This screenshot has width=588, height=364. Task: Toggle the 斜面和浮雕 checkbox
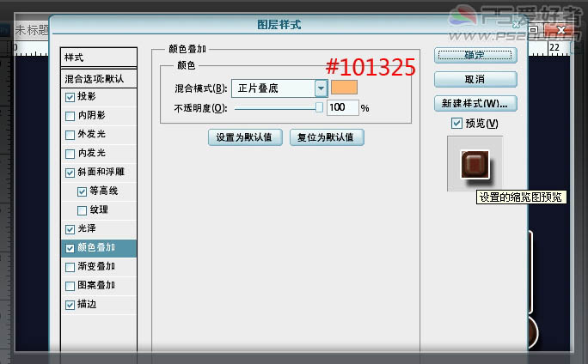70,173
